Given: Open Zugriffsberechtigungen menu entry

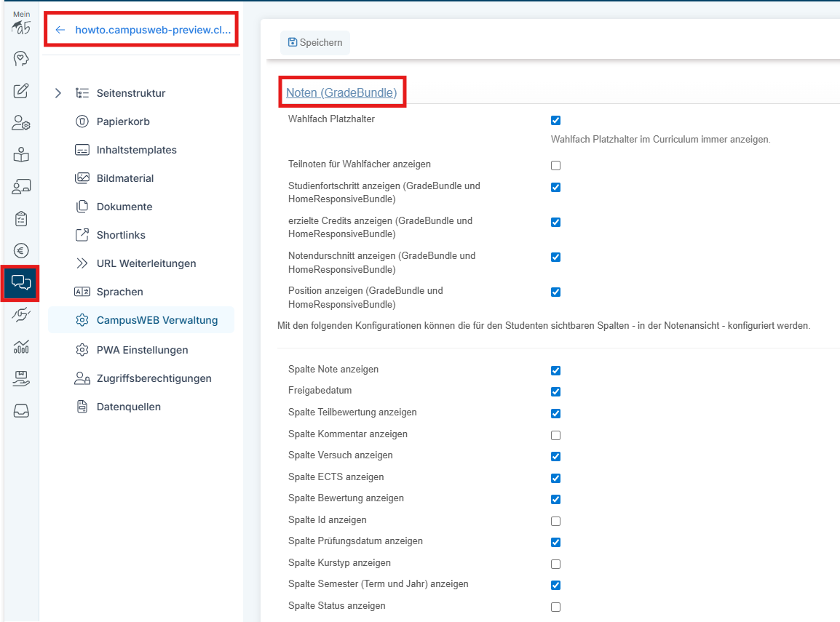Looking at the screenshot, I should tap(154, 378).
